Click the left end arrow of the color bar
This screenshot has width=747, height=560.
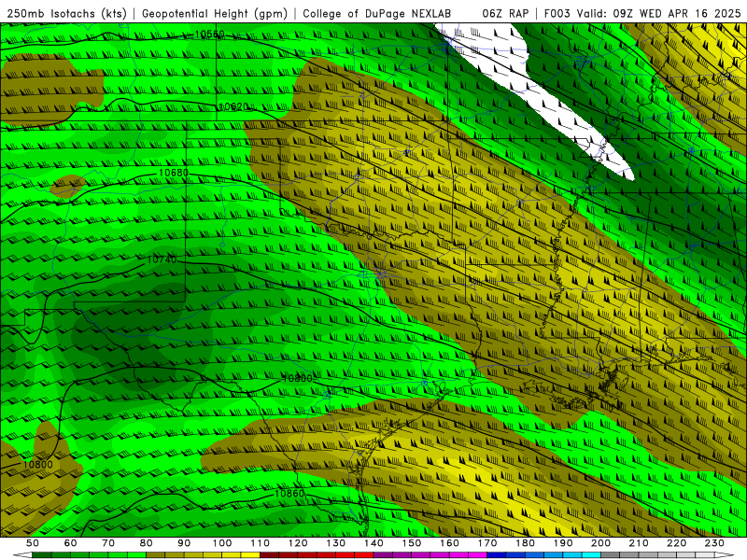22,555
